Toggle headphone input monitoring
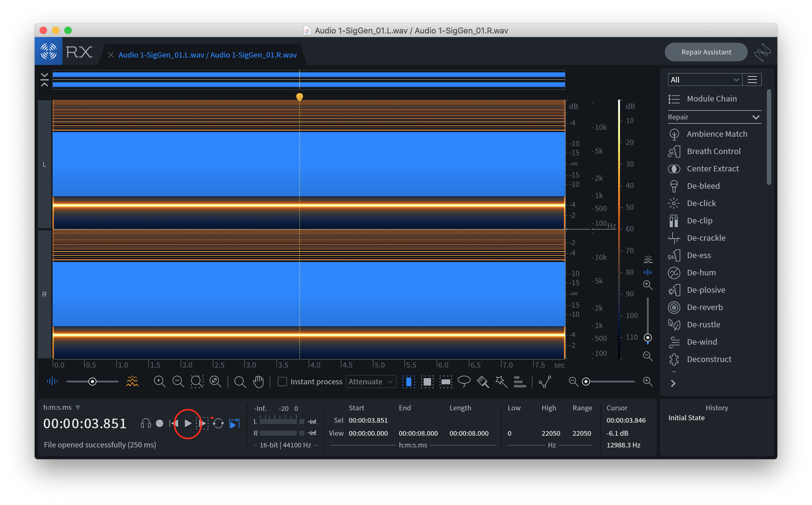 click(x=146, y=424)
